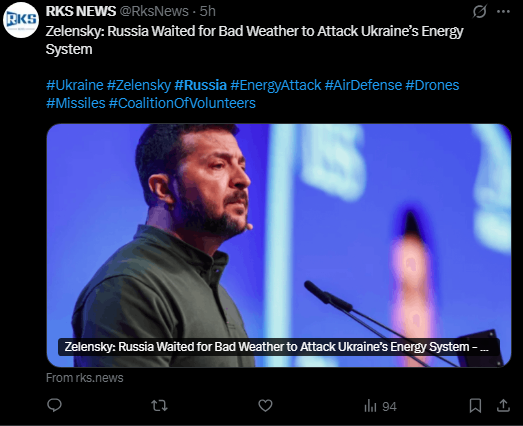523x426 pixels.
Task: Visit the @RksNews handle link
Action: 154,12
